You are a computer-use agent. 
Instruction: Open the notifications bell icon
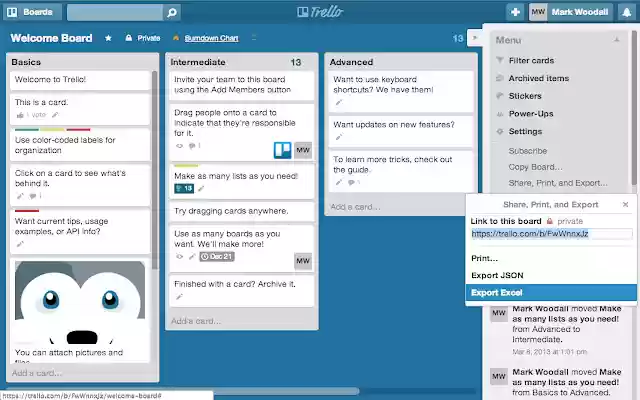(627, 12)
